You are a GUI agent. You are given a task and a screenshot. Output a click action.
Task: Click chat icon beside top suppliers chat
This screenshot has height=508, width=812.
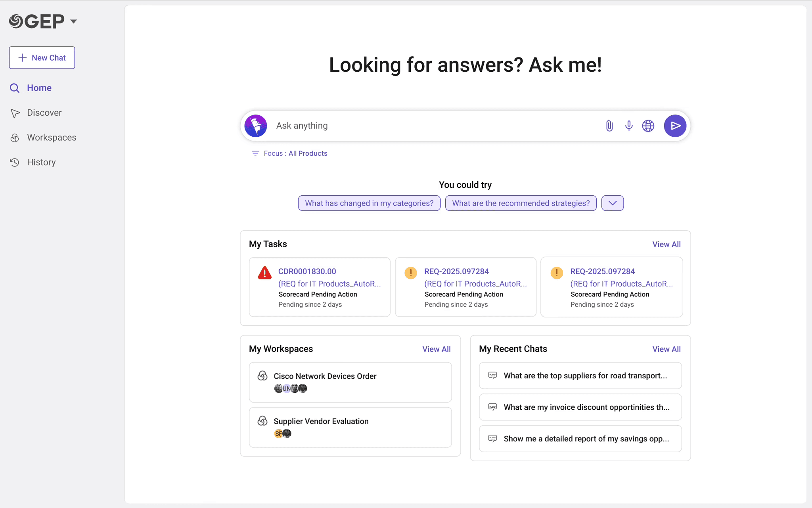click(x=492, y=376)
